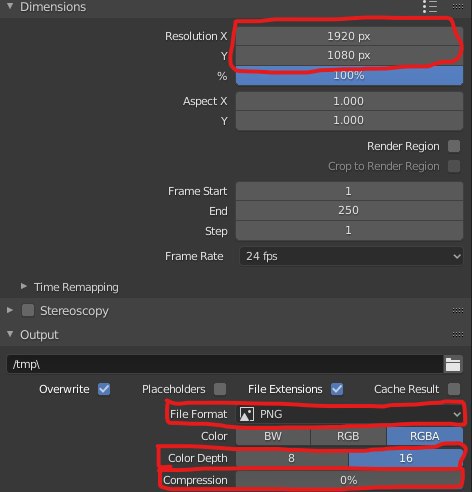Expand the Time Remapping subpanel
472x492 pixels.
tap(23, 286)
